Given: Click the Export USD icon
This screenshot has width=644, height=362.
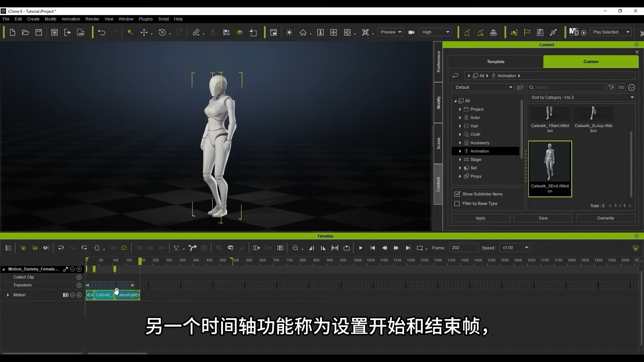Looking at the screenshot, I should pyautogui.click(x=81, y=33).
